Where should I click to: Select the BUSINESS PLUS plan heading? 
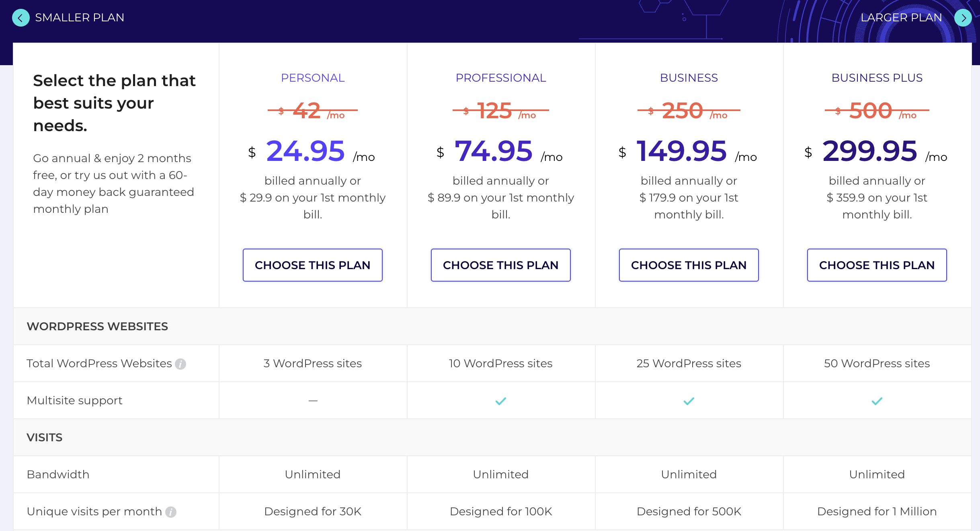point(877,78)
